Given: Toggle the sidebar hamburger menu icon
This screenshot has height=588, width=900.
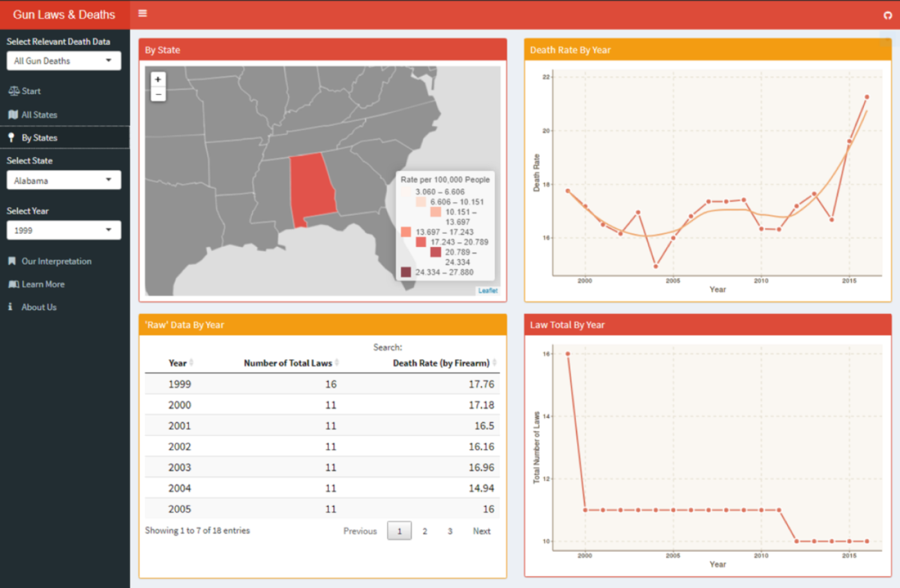Looking at the screenshot, I should [143, 13].
